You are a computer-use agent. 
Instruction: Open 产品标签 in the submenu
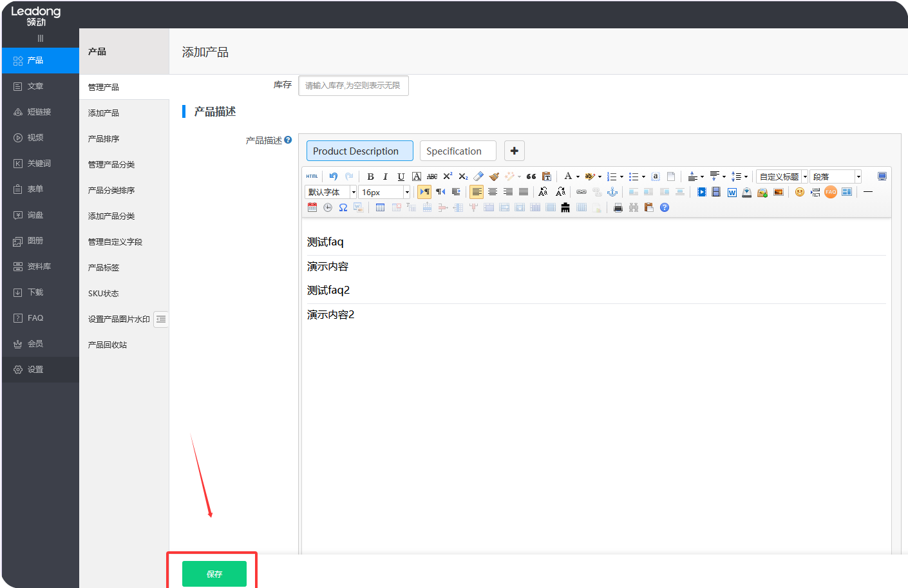click(104, 267)
